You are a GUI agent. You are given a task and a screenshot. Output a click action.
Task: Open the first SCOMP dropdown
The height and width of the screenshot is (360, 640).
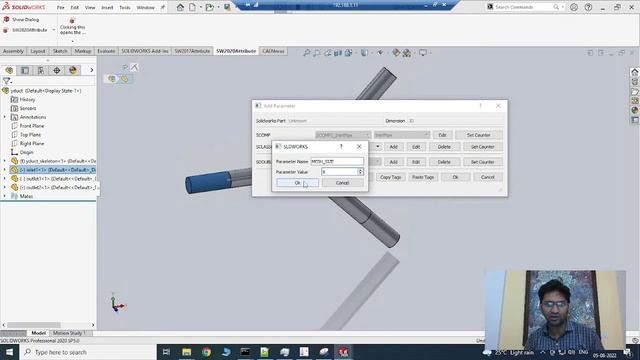point(343,135)
